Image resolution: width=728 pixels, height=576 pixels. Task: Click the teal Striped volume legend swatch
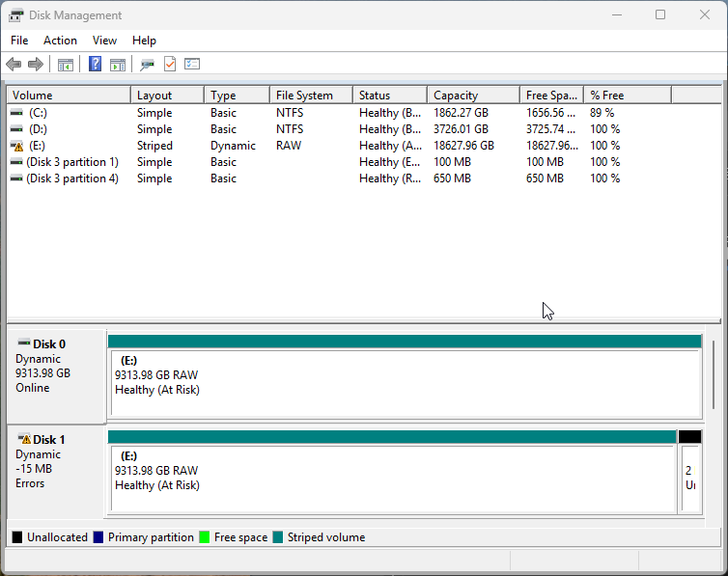278,537
